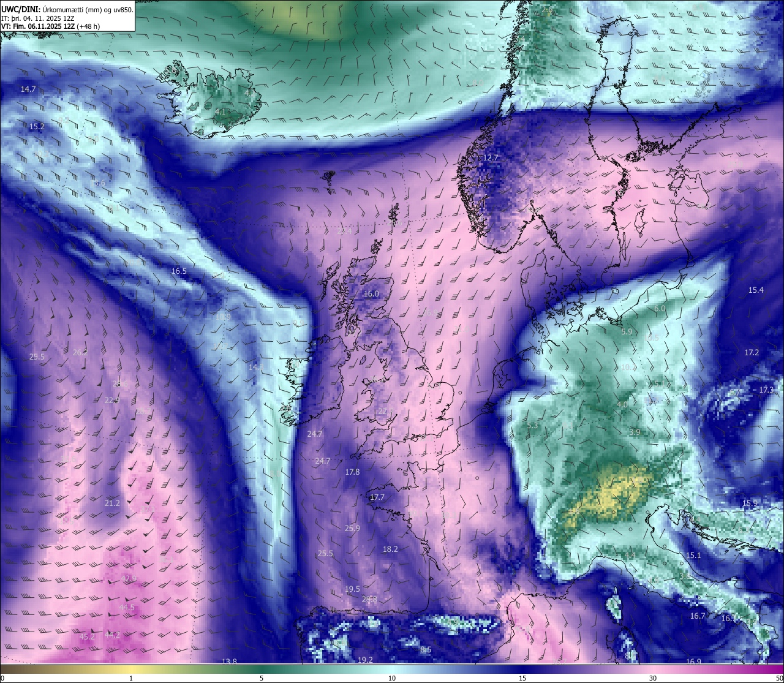Click the 10 tick on the color scale
This screenshot has width=784, height=683.
click(392, 678)
